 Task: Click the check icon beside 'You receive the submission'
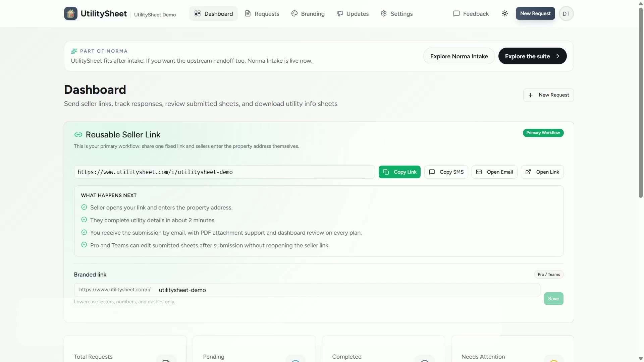point(84,232)
